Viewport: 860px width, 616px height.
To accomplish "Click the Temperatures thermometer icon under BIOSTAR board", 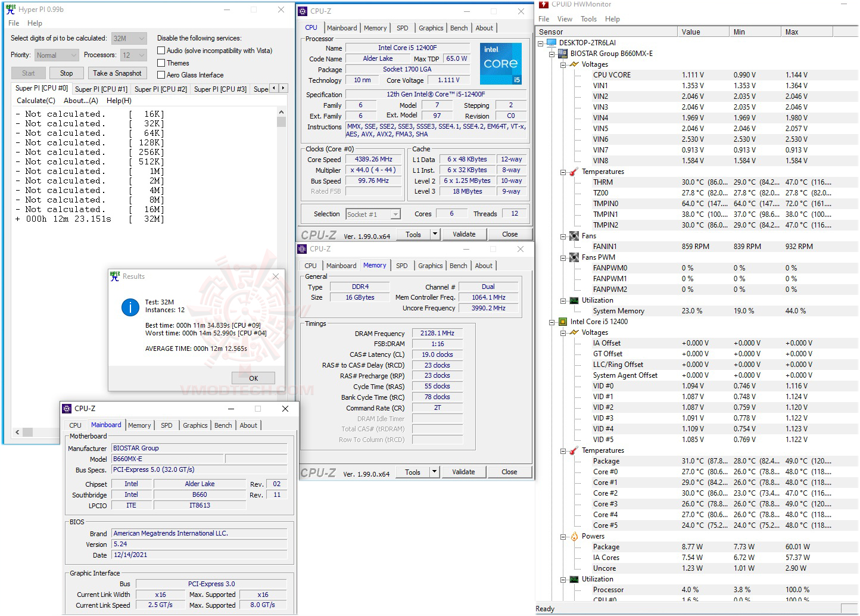I will [574, 171].
